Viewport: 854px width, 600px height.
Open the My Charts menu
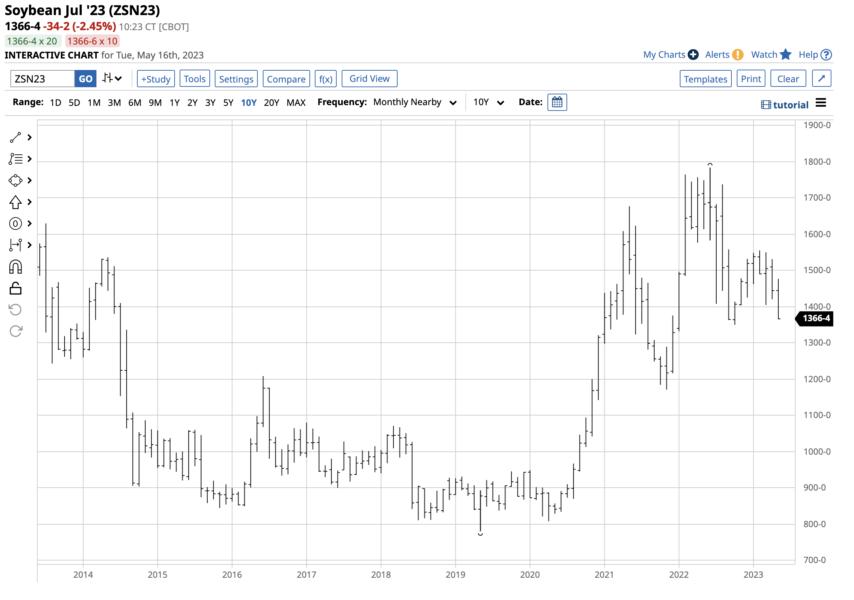[x=663, y=53]
